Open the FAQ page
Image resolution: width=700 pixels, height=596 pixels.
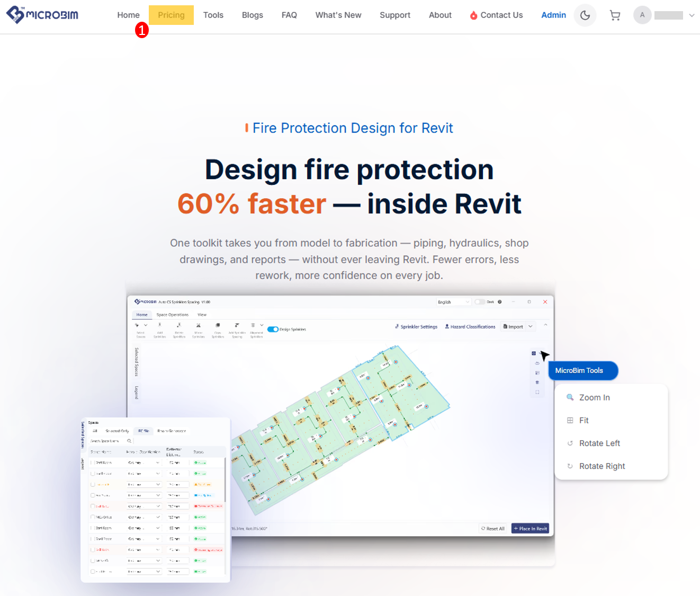(x=289, y=15)
